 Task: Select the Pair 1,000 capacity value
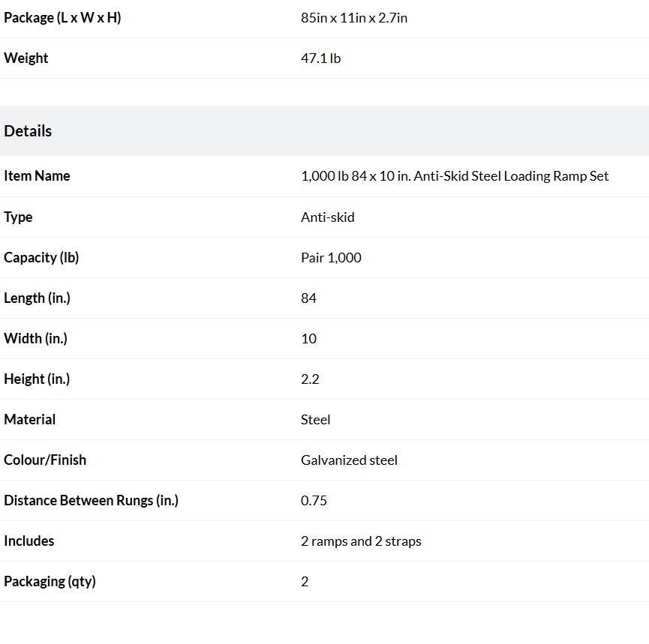tap(331, 258)
